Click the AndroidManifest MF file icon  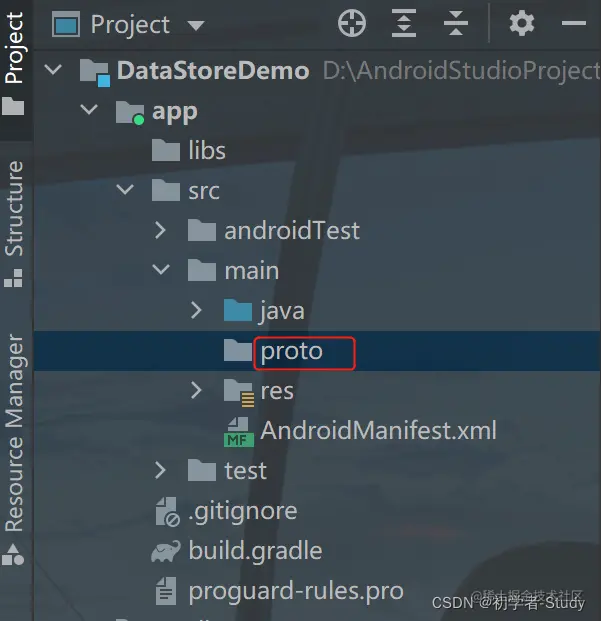click(x=239, y=432)
